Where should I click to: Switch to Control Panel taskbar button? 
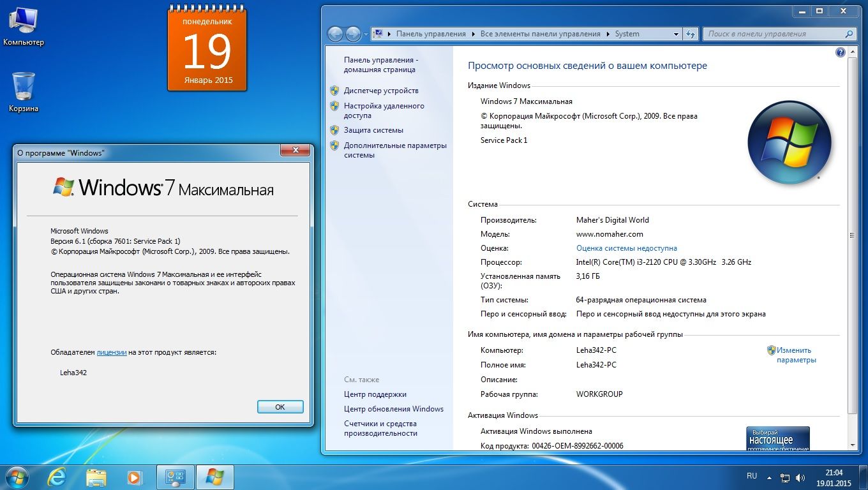(x=175, y=477)
